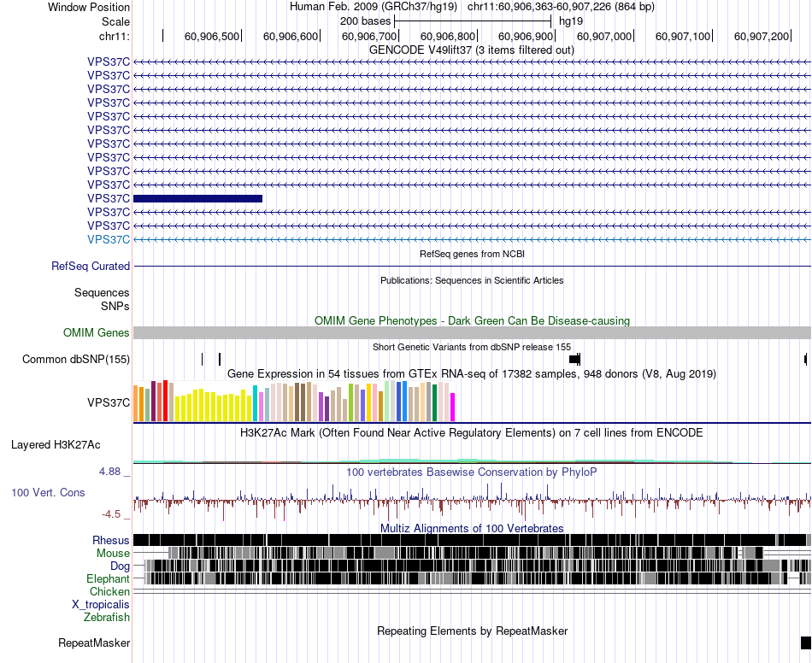Click the solid dark blue VPS37C exon block
Image resolution: width=812 pixels, height=663 pixels.
tap(197, 199)
